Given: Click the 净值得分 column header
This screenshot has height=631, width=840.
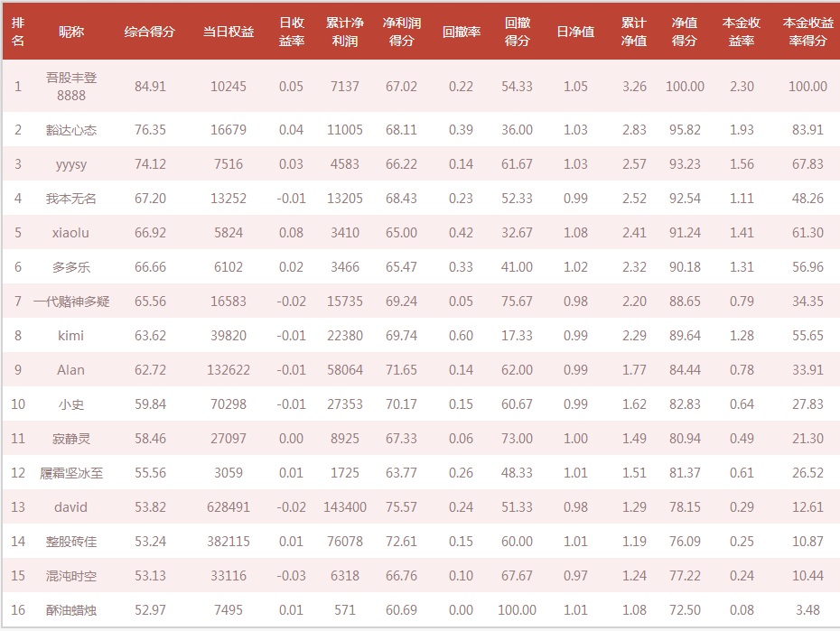Looking at the screenshot, I should click(685, 32).
